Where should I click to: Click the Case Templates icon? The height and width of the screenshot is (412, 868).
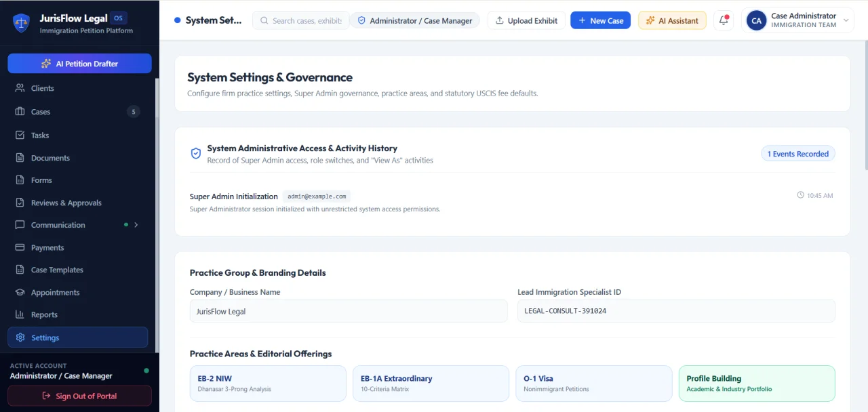[x=20, y=270]
